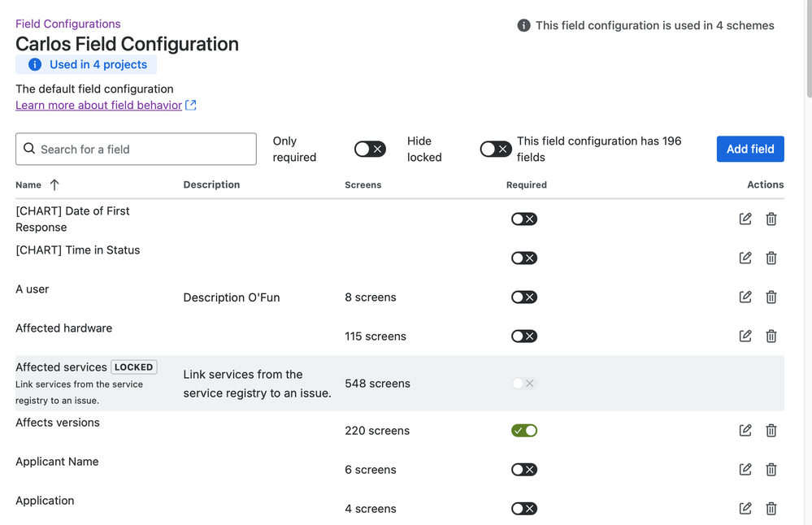This screenshot has height=525, width=812.
Task: Edit the Application field
Action: (x=745, y=509)
